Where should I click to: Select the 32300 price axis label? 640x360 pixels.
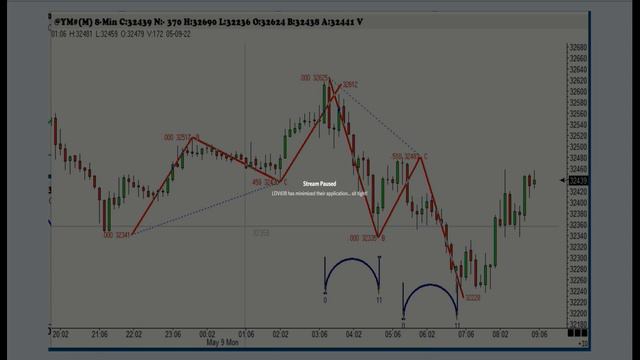578,258
